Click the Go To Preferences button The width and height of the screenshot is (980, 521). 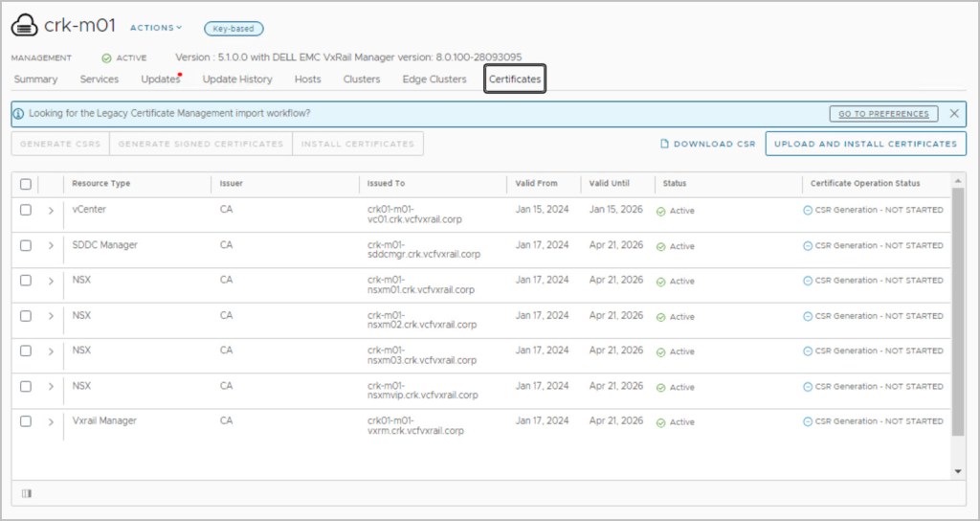click(883, 113)
